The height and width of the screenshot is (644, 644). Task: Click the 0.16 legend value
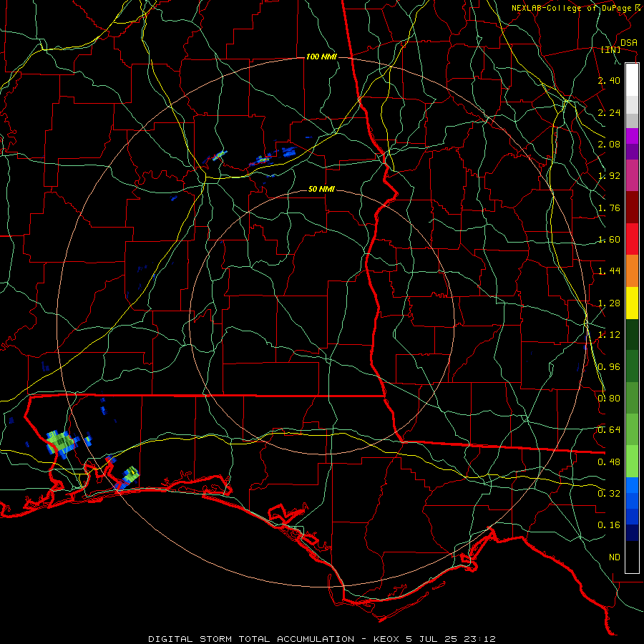(x=609, y=525)
